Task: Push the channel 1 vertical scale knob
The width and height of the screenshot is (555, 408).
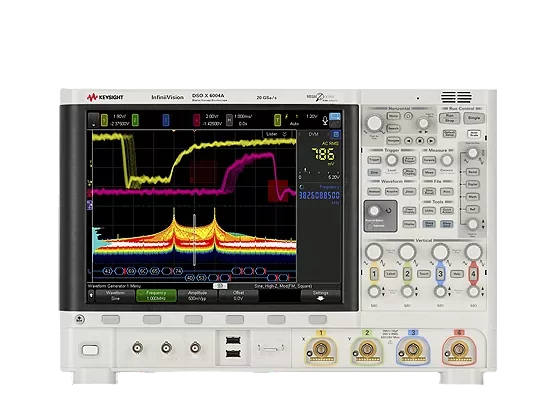Action: (374, 252)
